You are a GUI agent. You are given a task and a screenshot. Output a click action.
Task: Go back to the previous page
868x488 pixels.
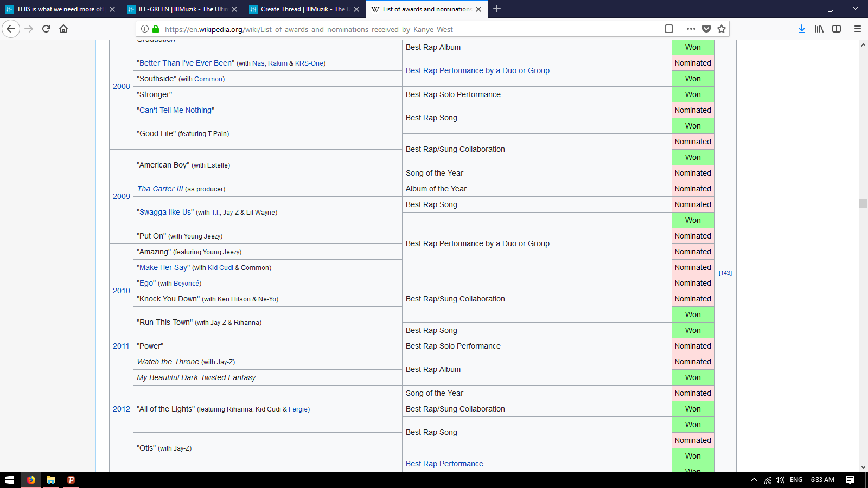(x=11, y=29)
